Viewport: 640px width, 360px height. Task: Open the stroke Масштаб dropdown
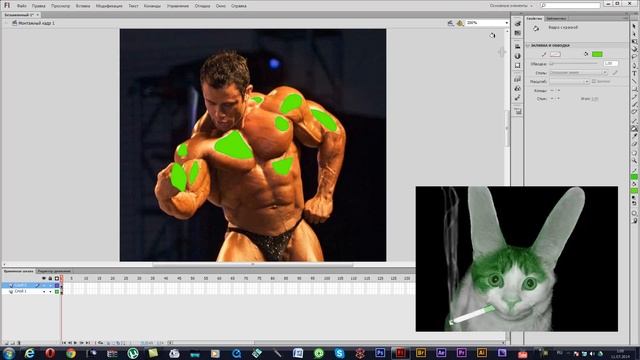569,82
